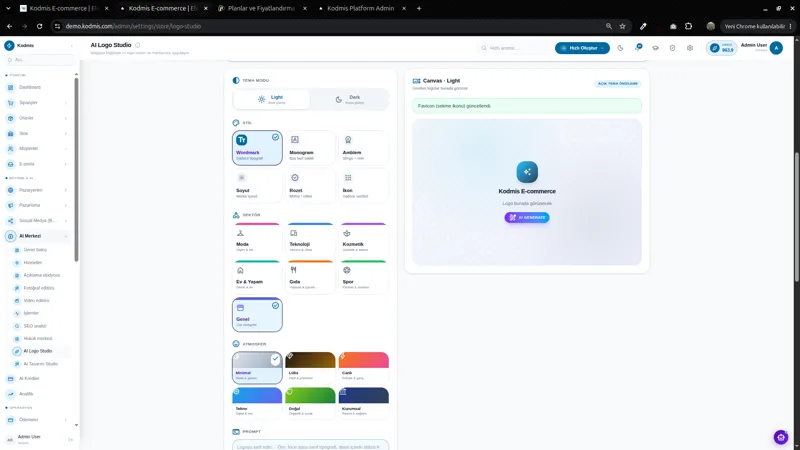Open Dashboard from the sidebar
The width and height of the screenshot is (800, 450).
coord(30,87)
